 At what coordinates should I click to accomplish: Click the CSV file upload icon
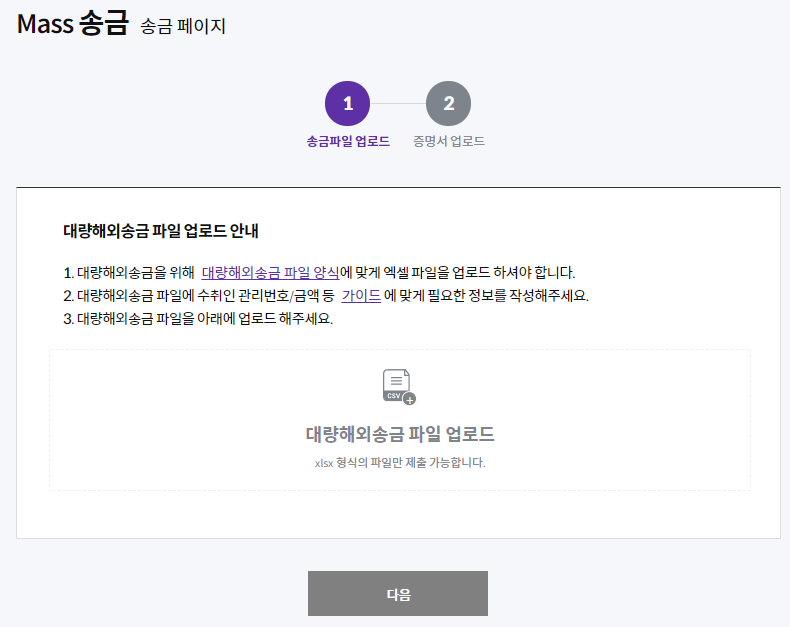pyautogui.click(x=399, y=387)
